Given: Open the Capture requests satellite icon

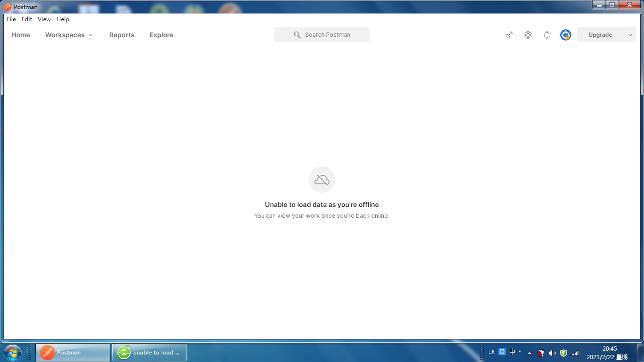Looking at the screenshot, I should [509, 34].
